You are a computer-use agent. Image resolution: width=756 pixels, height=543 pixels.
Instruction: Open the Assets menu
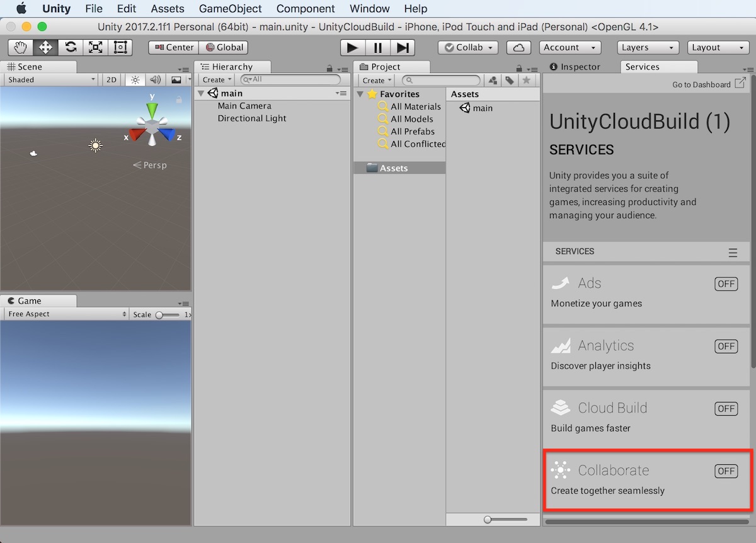coord(168,9)
